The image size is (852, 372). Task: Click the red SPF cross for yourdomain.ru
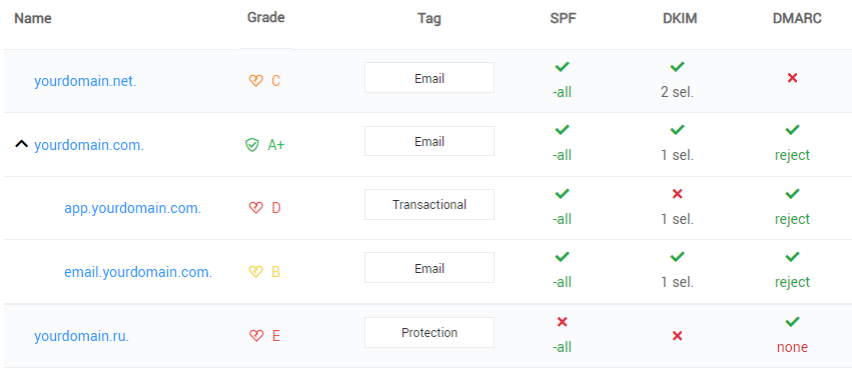coord(562,322)
